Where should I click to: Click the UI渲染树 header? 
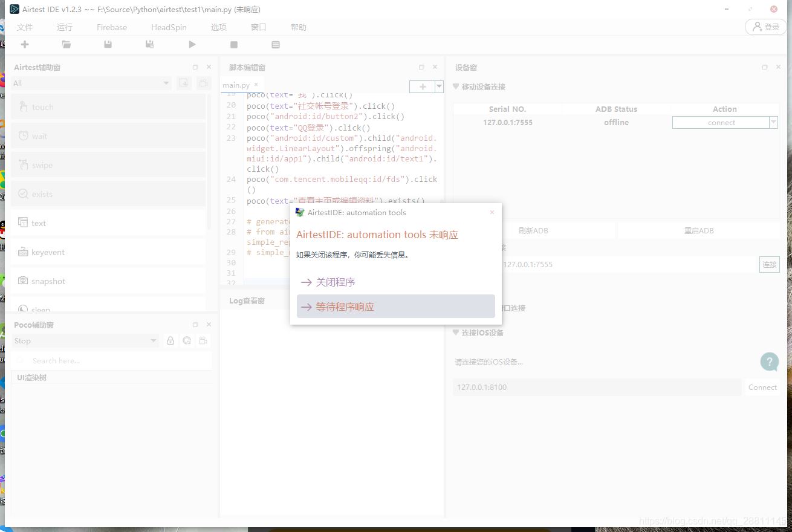112,378
